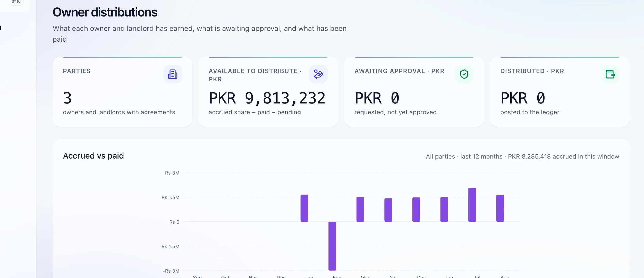Image resolution: width=644 pixels, height=278 pixels.
Task: Click the 'AWAITING APPROVAL · PKR' label
Action: tap(399, 71)
